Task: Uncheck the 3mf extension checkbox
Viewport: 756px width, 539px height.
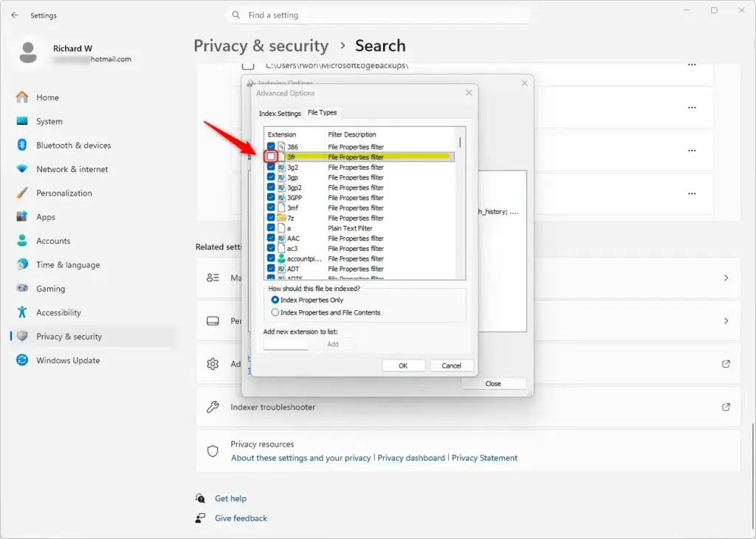Action: coord(271,207)
